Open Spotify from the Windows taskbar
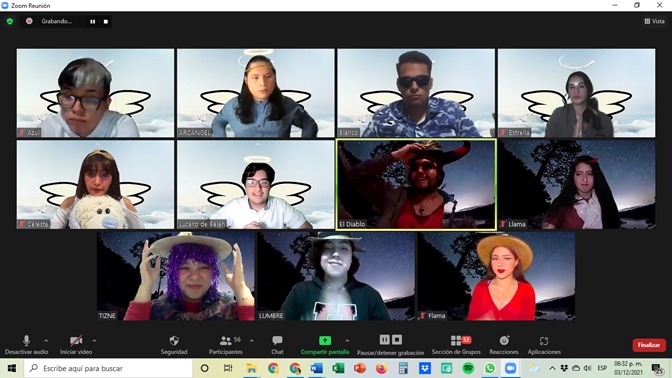Image resolution: width=672 pixels, height=378 pixels. 468,368
